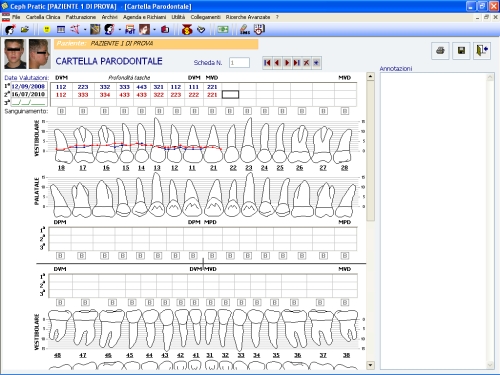Print the periodontal chart
Screen dimensions: 500x375
pyautogui.click(x=440, y=51)
